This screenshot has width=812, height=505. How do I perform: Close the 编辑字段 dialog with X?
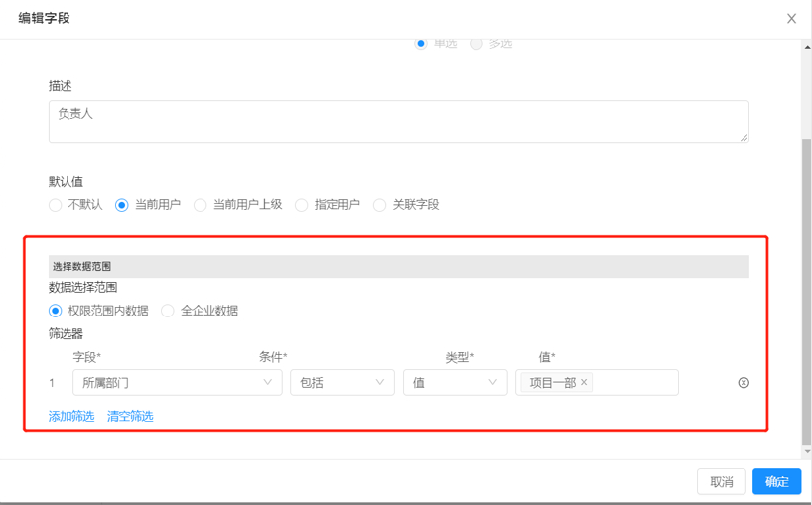791,18
